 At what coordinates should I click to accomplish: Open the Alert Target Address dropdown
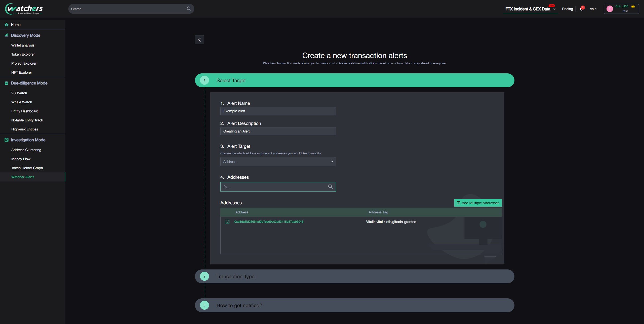coord(278,162)
